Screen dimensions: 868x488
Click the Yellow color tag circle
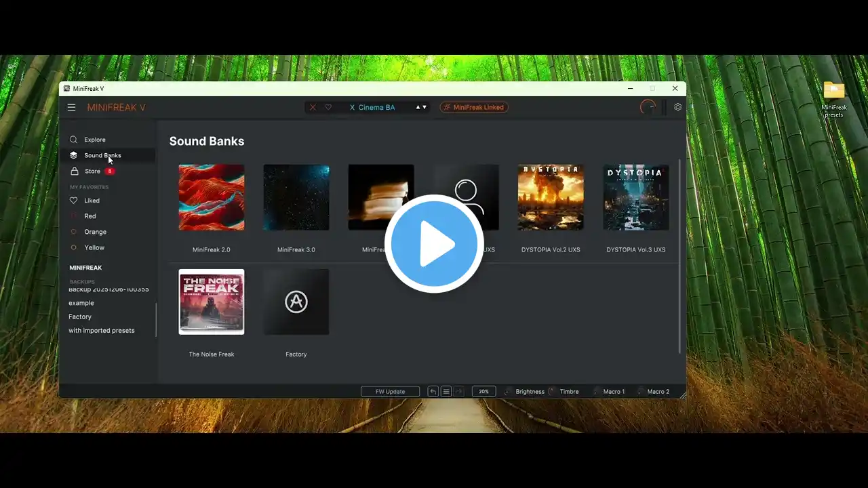tap(73, 247)
